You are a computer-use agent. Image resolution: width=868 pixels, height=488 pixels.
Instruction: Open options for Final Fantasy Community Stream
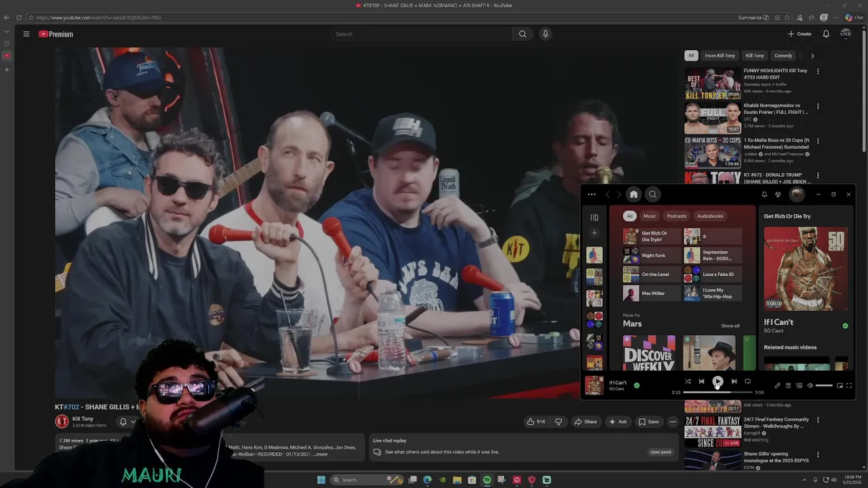point(818,420)
